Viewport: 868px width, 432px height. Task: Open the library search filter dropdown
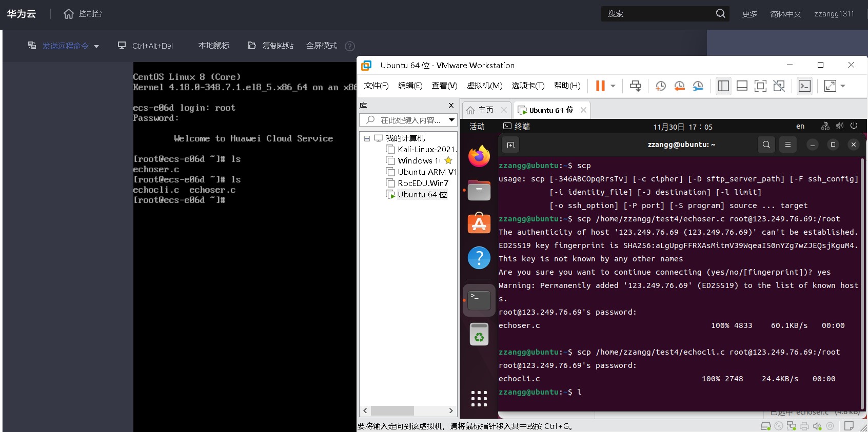[451, 120]
